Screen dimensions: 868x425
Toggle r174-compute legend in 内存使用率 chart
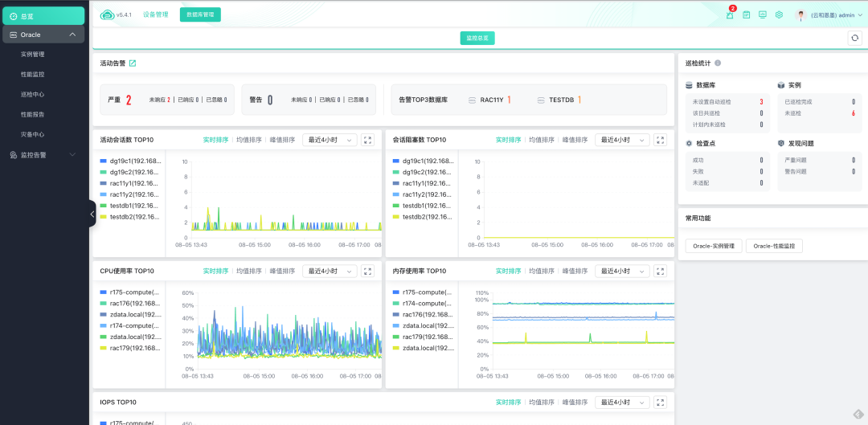point(423,303)
